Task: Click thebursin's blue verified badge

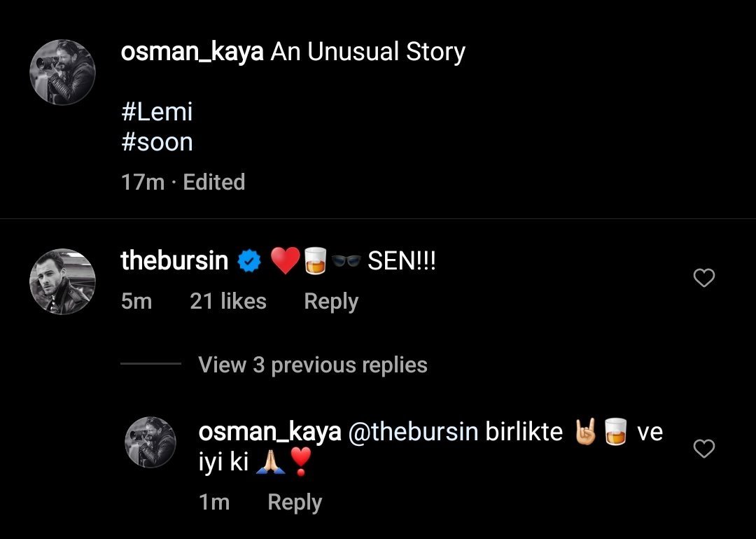Action: [250, 262]
